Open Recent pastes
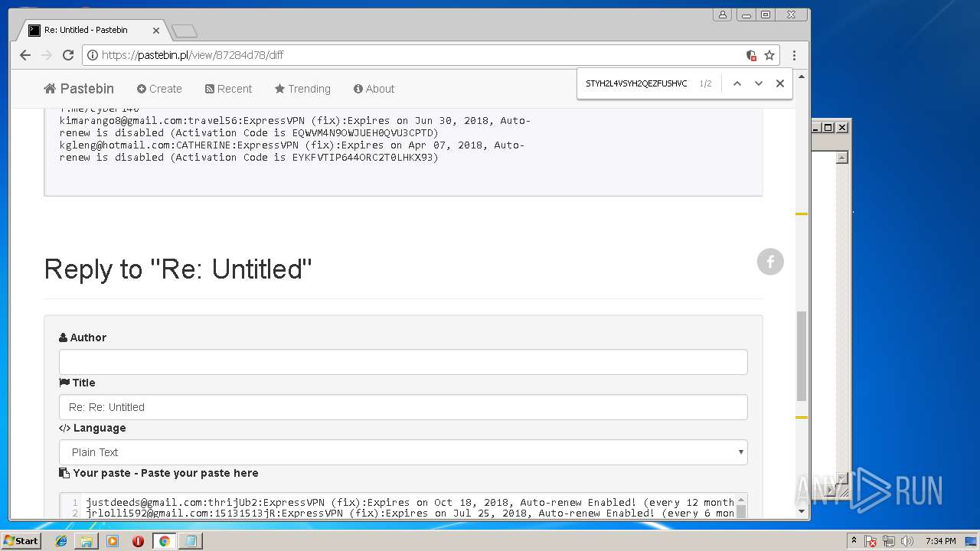The height and width of the screenshot is (551, 980). pyautogui.click(x=228, y=89)
